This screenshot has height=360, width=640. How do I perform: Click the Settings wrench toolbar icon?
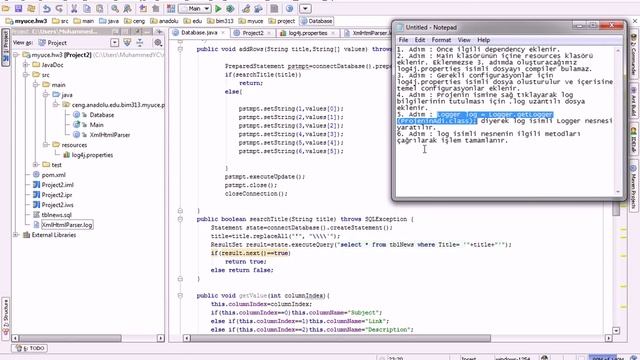(x=246, y=8)
